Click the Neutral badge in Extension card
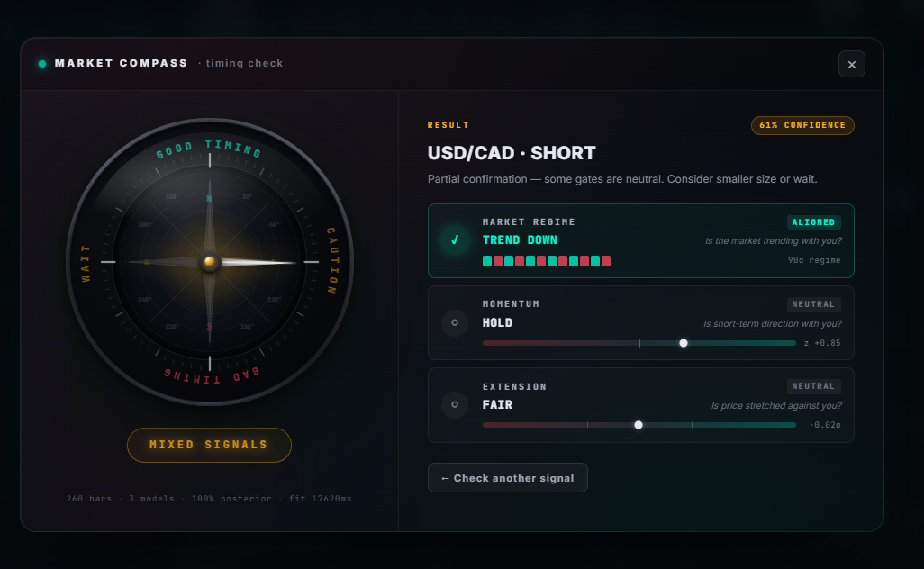 [814, 386]
